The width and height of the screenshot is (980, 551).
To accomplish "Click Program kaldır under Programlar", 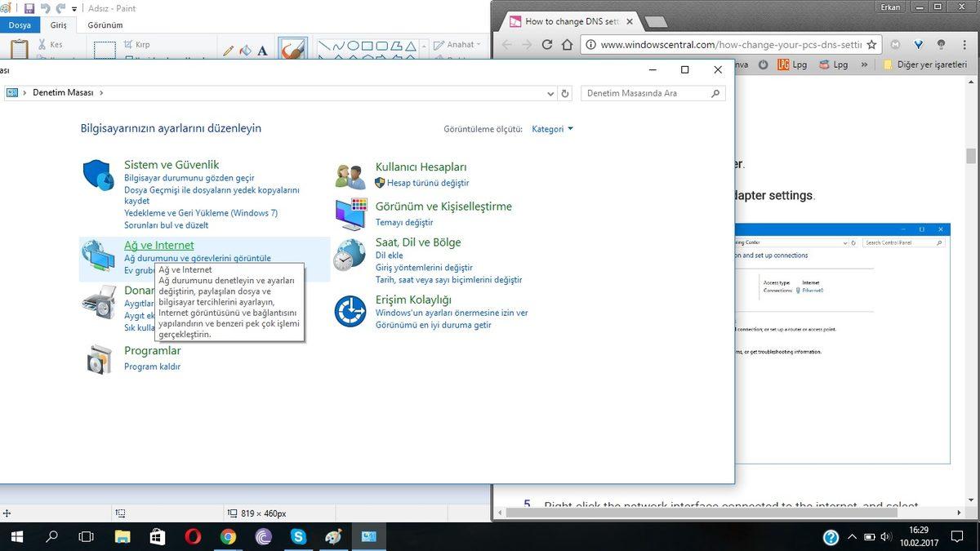I will pyautogui.click(x=152, y=366).
